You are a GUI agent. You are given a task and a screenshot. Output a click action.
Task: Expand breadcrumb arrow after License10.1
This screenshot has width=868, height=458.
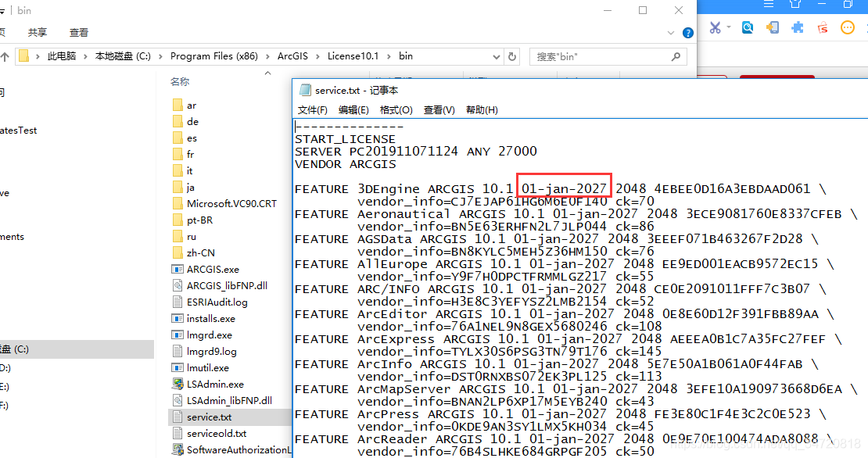tap(389, 56)
